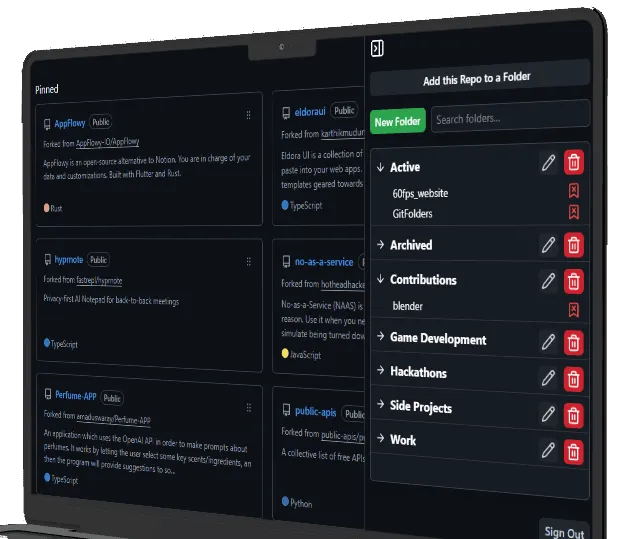The image size is (623, 539).
Task: Open the eldoraui pinned repository
Action: tap(310, 112)
